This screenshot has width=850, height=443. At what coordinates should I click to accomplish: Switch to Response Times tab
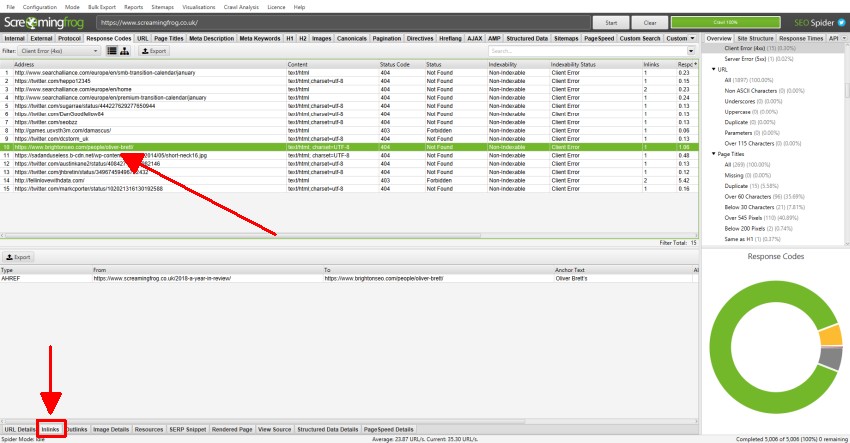(x=801, y=38)
